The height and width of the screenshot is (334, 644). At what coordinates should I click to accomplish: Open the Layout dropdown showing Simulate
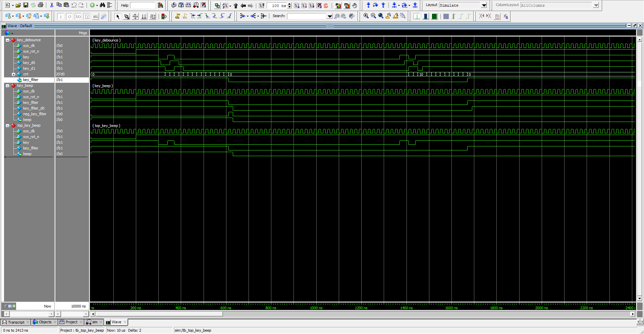pos(484,5)
